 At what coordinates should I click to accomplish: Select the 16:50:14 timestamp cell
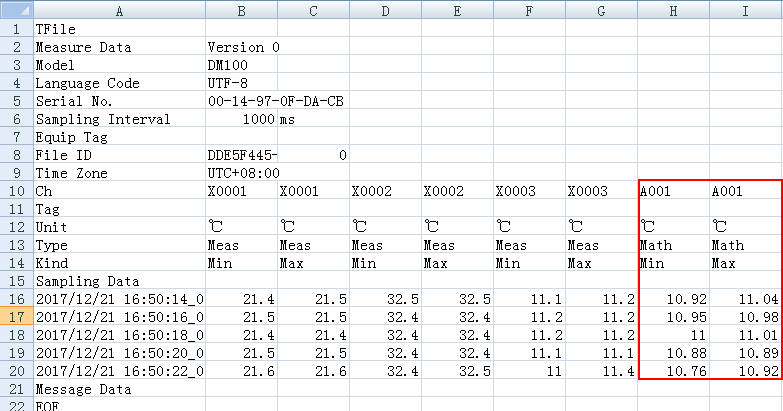point(118,299)
